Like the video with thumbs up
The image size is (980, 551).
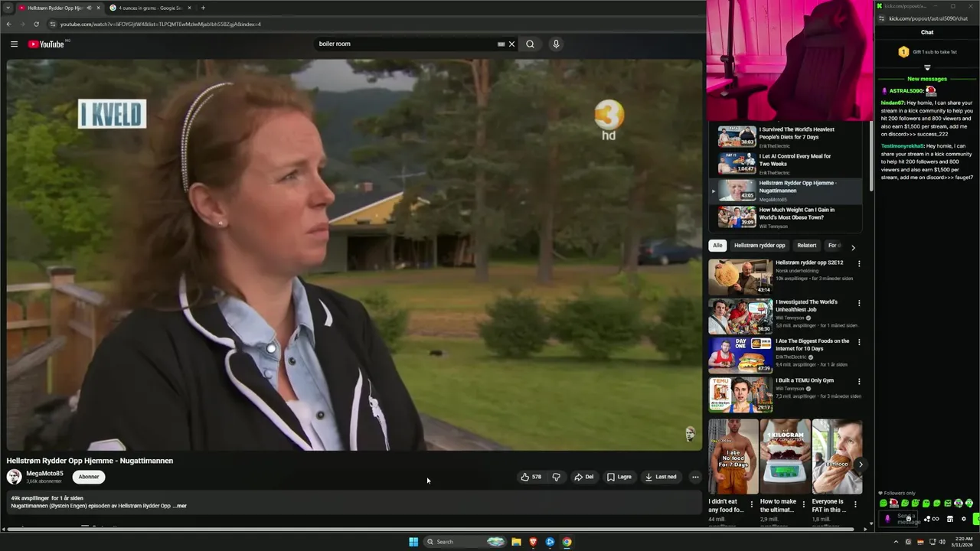tap(531, 477)
